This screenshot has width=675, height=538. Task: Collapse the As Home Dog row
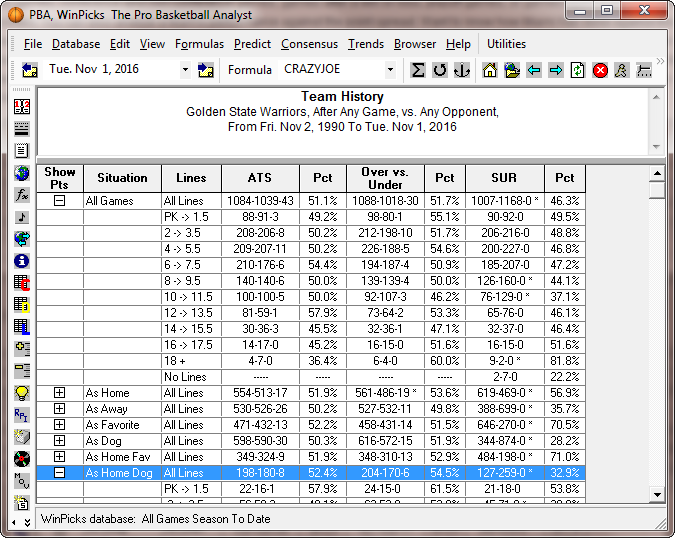pos(59,473)
